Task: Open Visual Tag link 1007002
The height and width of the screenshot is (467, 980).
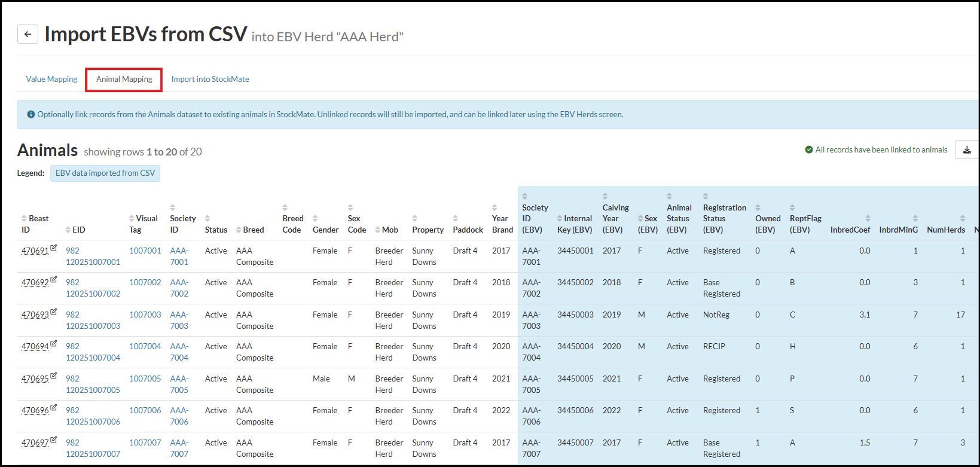Action: [x=145, y=282]
